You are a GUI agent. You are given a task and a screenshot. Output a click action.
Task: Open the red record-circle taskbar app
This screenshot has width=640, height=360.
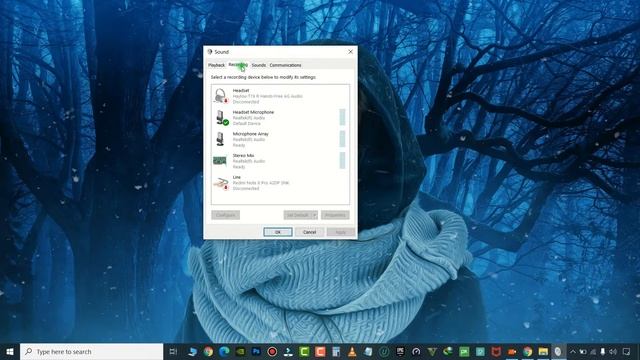click(272, 351)
